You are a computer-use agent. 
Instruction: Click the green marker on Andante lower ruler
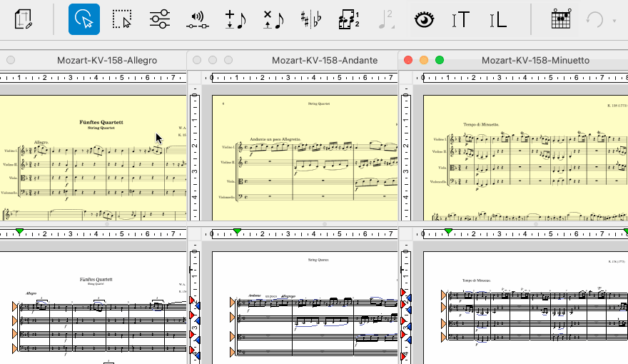238,231
